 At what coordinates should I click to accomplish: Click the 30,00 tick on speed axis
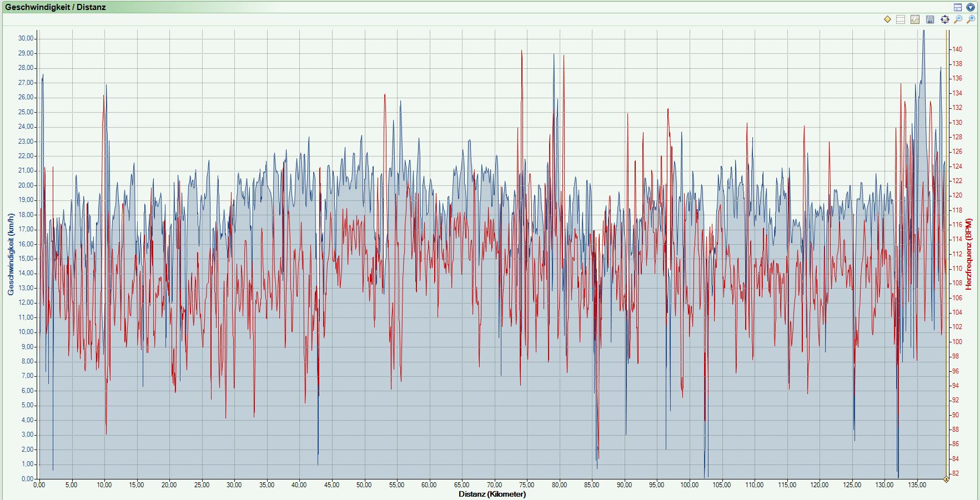pos(26,38)
